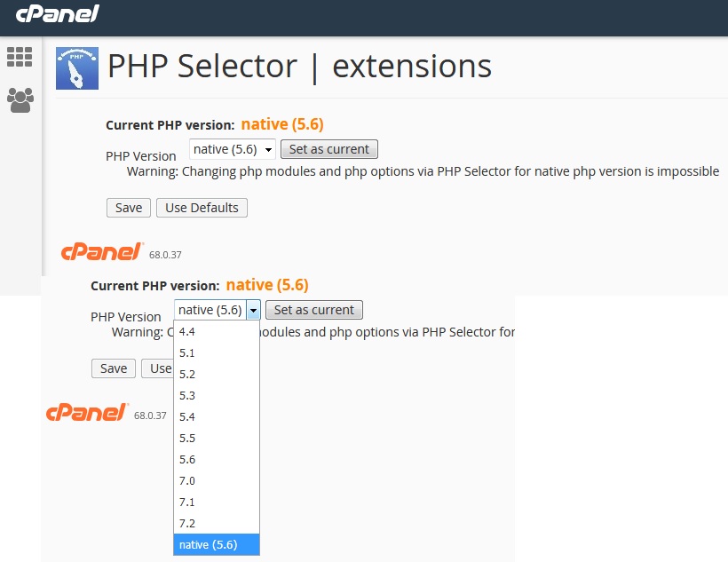This screenshot has height=562, width=728.
Task: Choose PHP 5.1 from the version list
Action: coord(217,353)
